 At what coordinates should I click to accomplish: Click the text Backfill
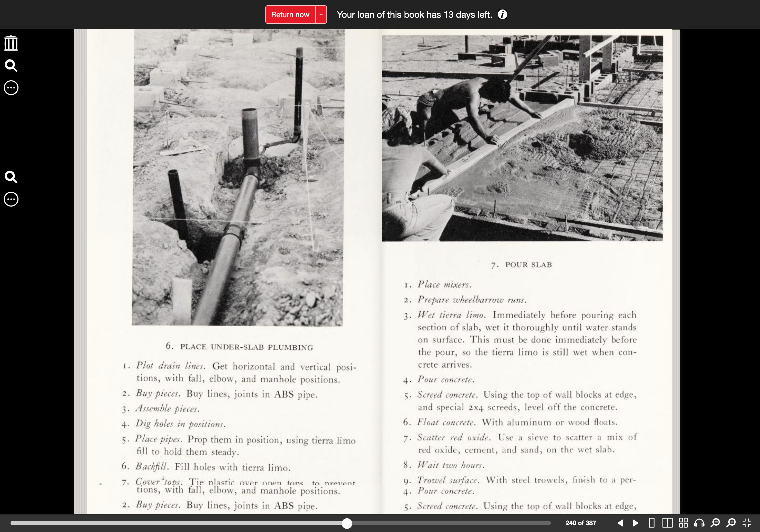152,466
